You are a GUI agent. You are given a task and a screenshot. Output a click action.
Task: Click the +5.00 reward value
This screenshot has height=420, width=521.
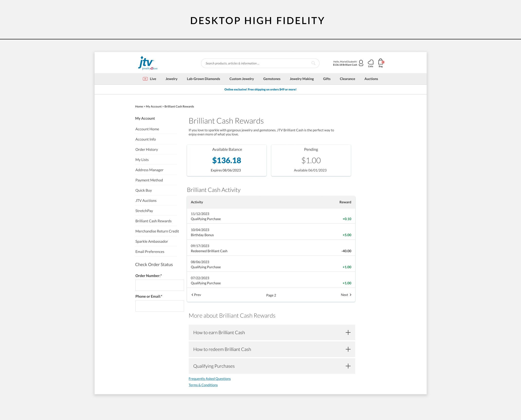(347, 235)
